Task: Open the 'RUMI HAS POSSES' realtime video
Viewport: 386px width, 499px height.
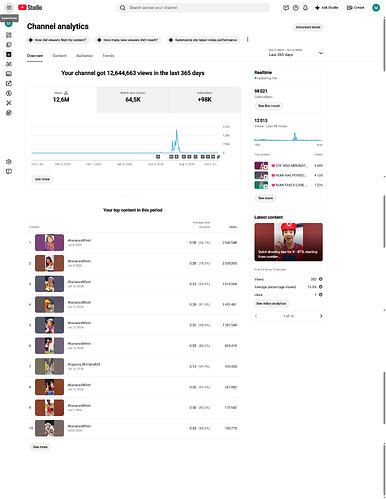Action: 288,175
